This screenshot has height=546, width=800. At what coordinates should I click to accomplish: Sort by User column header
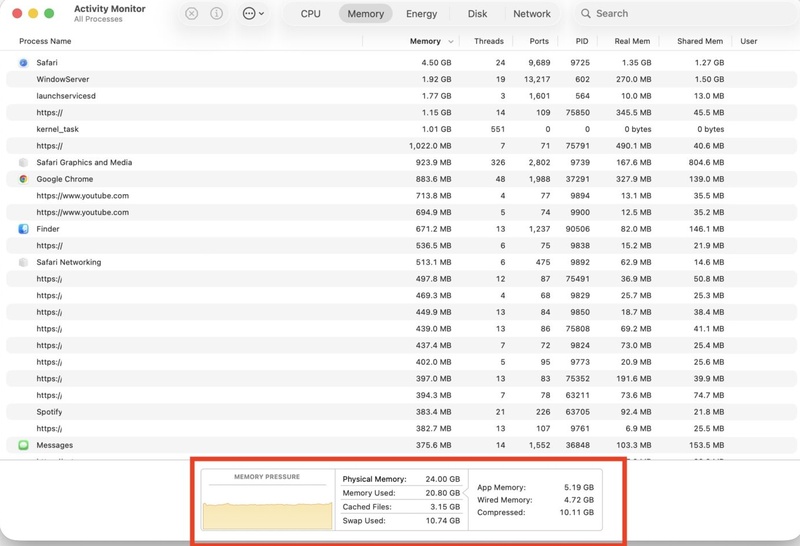[748, 41]
